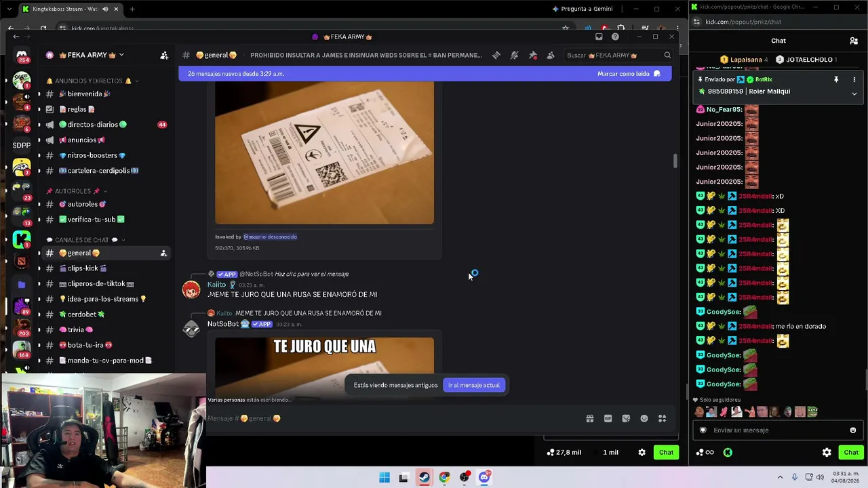868x488 pixels.
Task: Collapse the AUTOROLES category
Action: [x=77, y=191]
